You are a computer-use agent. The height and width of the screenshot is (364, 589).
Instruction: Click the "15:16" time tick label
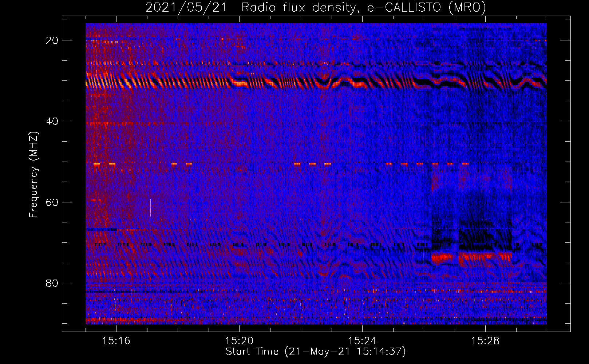click(116, 341)
